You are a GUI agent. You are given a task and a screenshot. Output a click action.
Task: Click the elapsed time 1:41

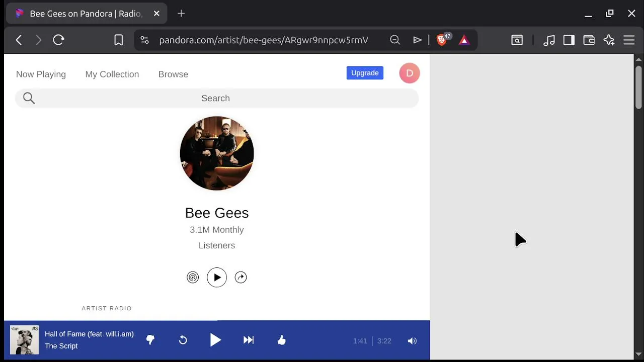point(360,341)
